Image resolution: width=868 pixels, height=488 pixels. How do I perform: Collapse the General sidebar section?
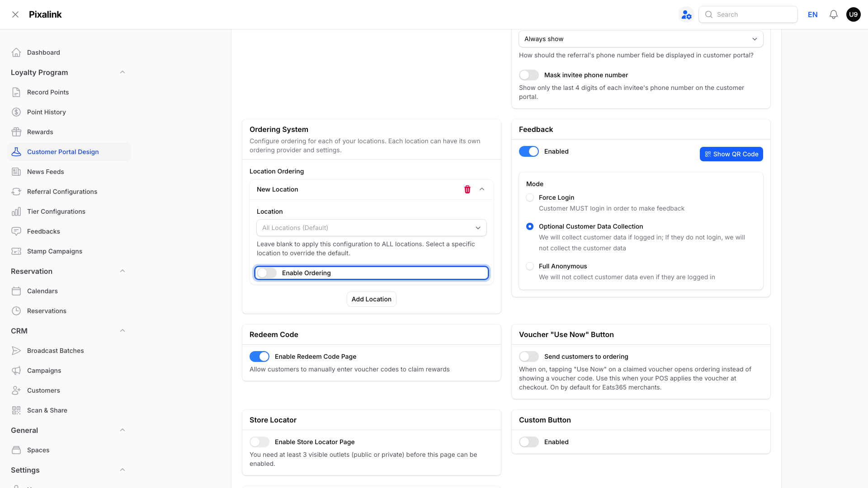point(123,430)
